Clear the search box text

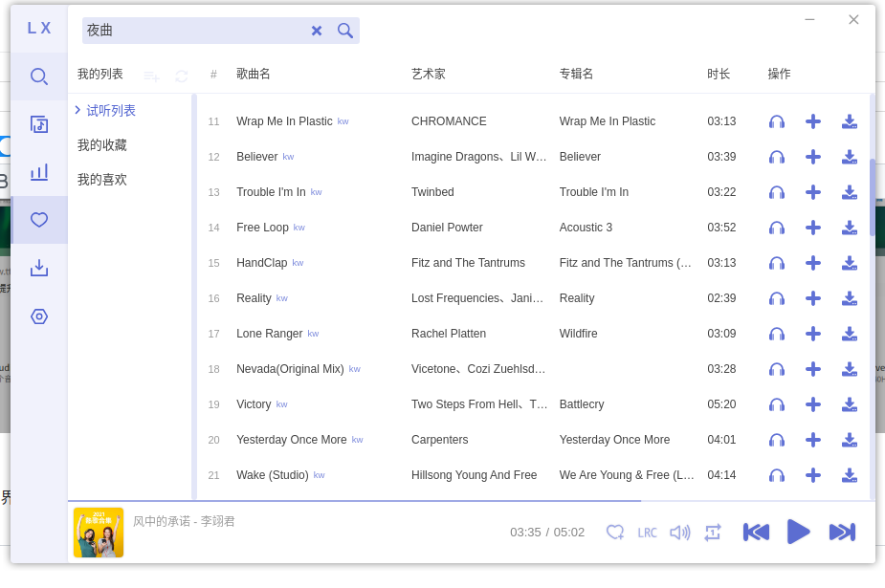pos(317,31)
